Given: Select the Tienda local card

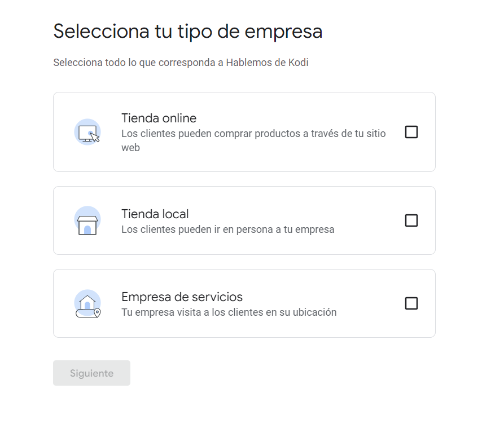Looking at the screenshot, I should [x=244, y=220].
